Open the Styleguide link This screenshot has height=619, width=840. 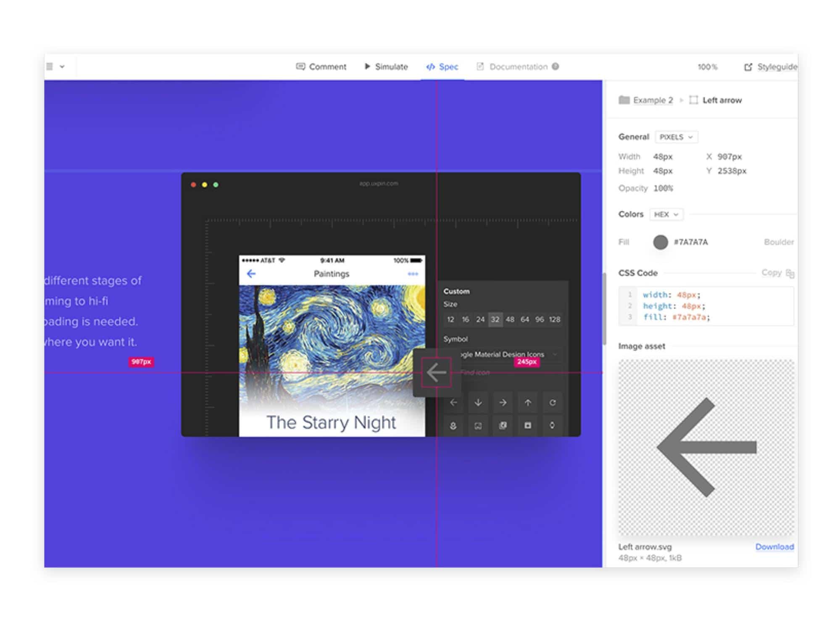[771, 67]
